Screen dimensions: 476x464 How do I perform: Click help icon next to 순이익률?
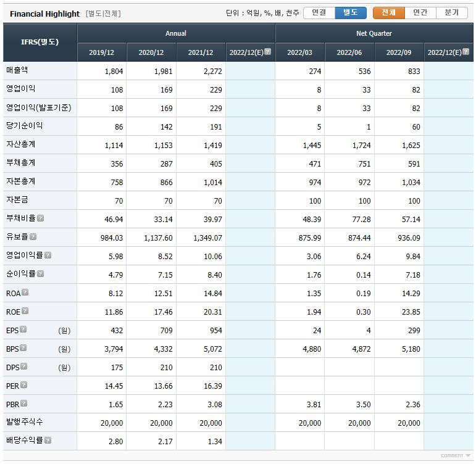click(40, 274)
